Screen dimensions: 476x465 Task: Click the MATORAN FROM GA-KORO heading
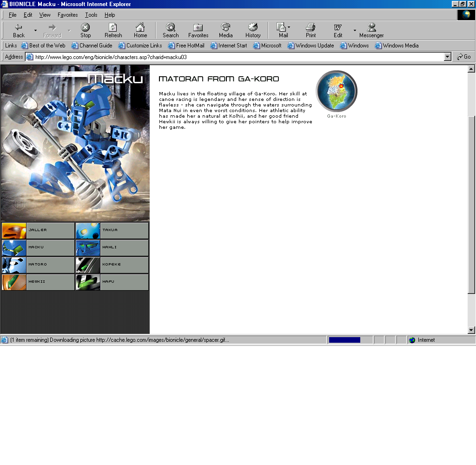point(219,79)
